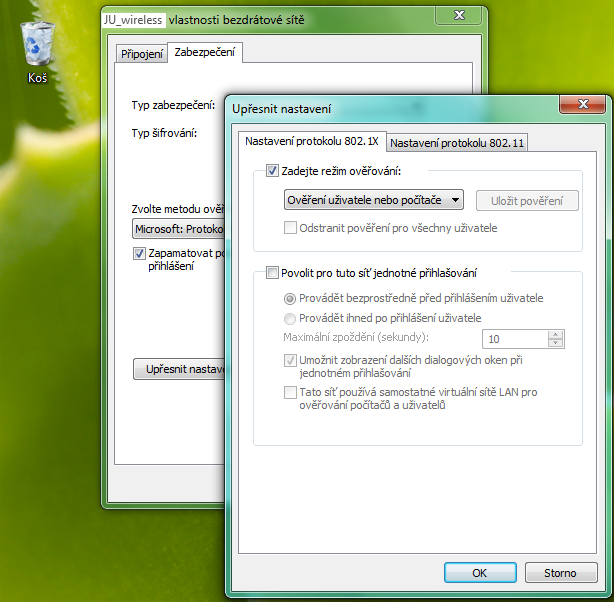Check Tato síť používá samostatné virtuální sítě LAN
The image size is (614, 602).
[x=290, y=392]
